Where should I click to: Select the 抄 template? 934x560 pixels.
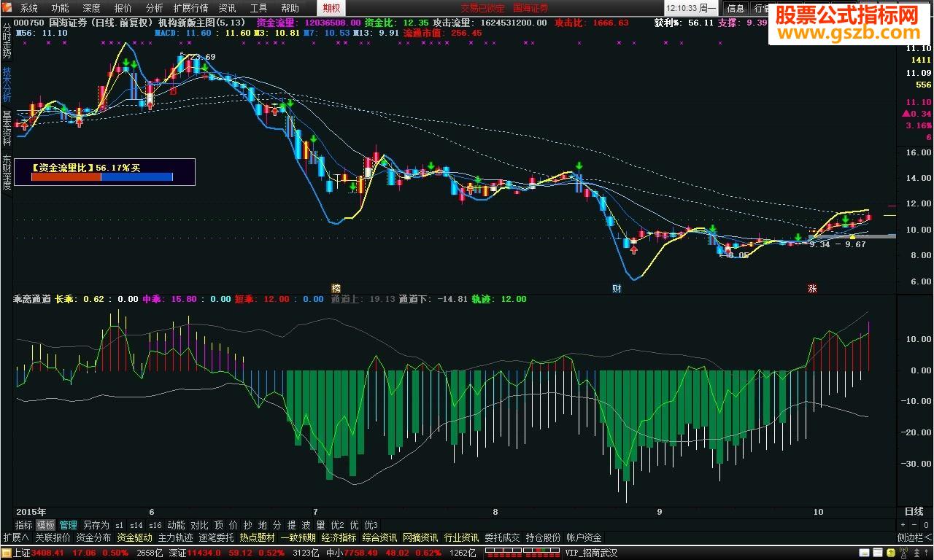click(248, 525)
